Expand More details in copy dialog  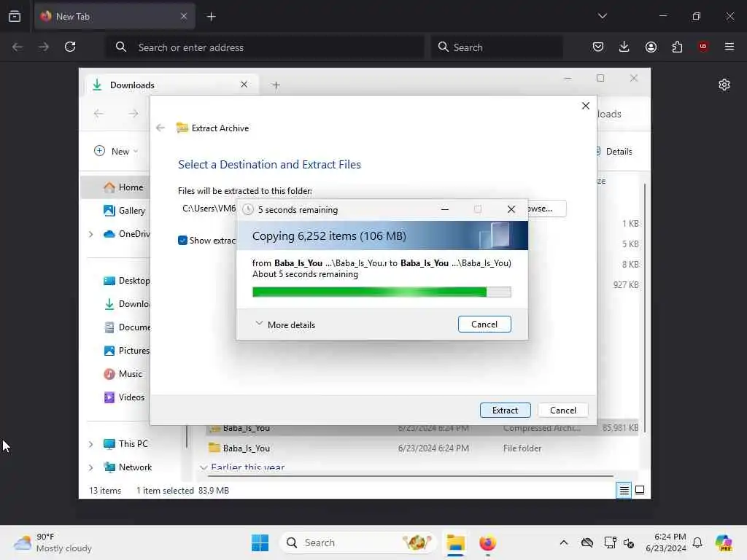(x=285, y=324)
